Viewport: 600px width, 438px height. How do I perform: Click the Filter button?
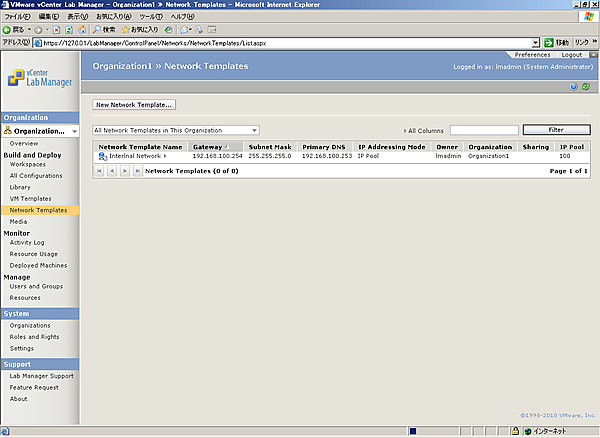click(556, 130)
